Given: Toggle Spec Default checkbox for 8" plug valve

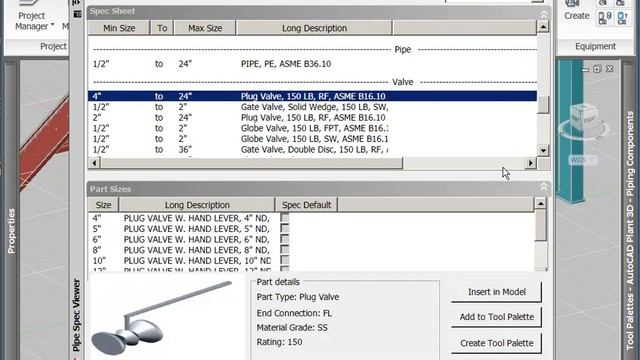Looking at the screenshot, I should click(x=284, y=250).
